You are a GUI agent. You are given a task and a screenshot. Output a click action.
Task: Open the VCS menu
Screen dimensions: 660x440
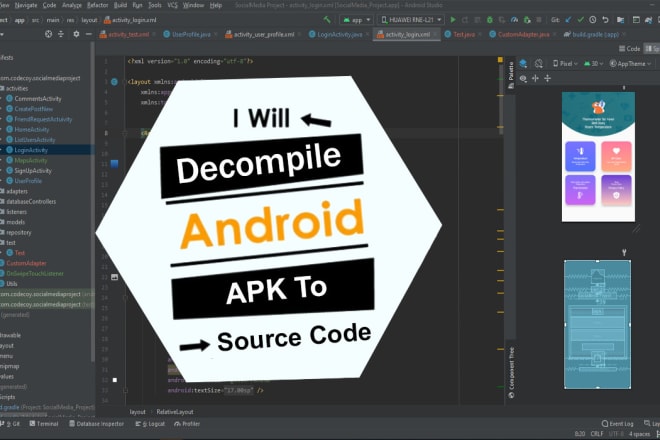172,5
